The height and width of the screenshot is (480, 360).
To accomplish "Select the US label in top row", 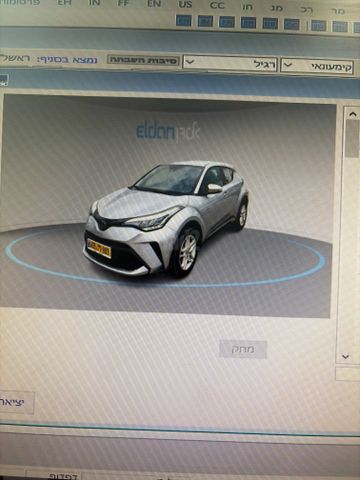I will 185,5.
